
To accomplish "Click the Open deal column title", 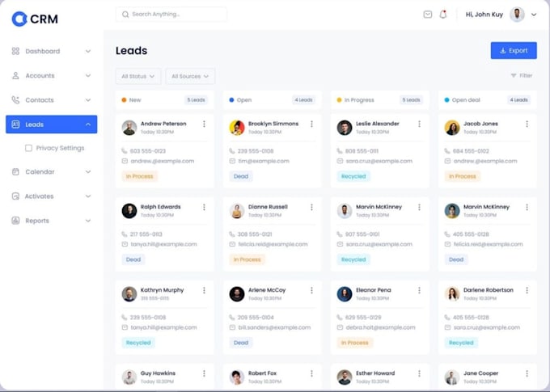I will 466,100.
